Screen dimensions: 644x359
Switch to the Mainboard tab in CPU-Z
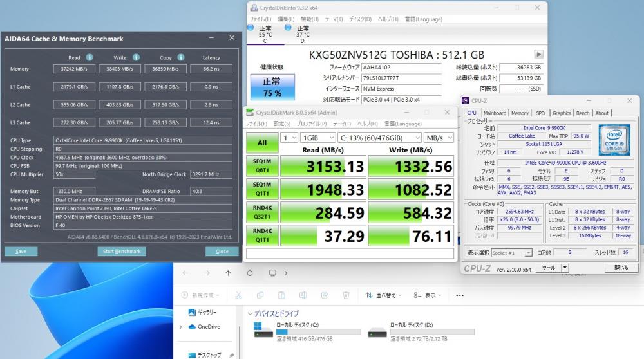click(495, 113)
